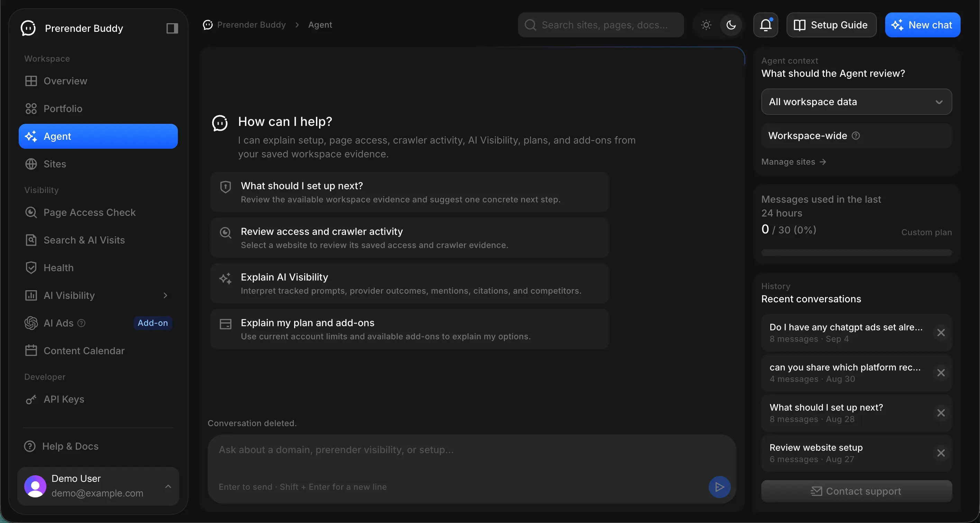Expand the AI Visibility submenu chevron

tap(165, 295)
